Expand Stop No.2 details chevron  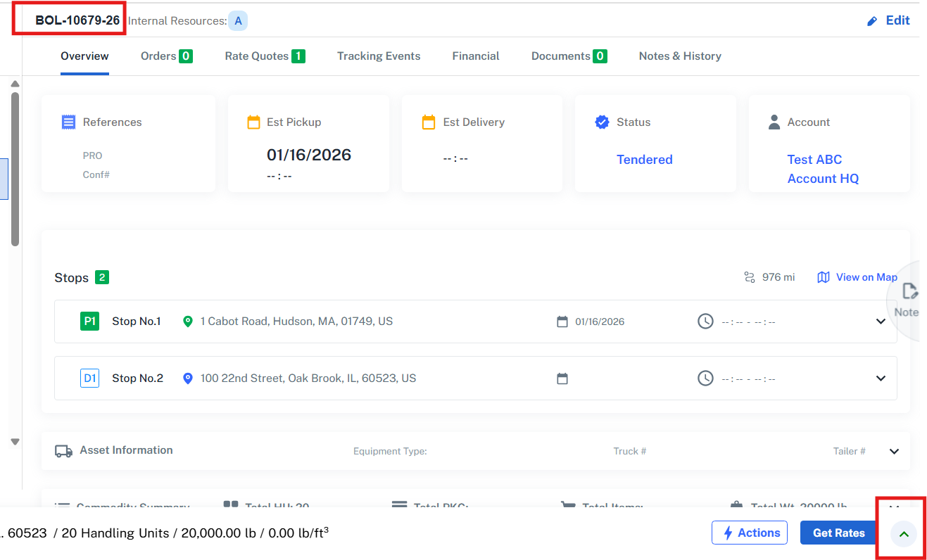[881, 378]
